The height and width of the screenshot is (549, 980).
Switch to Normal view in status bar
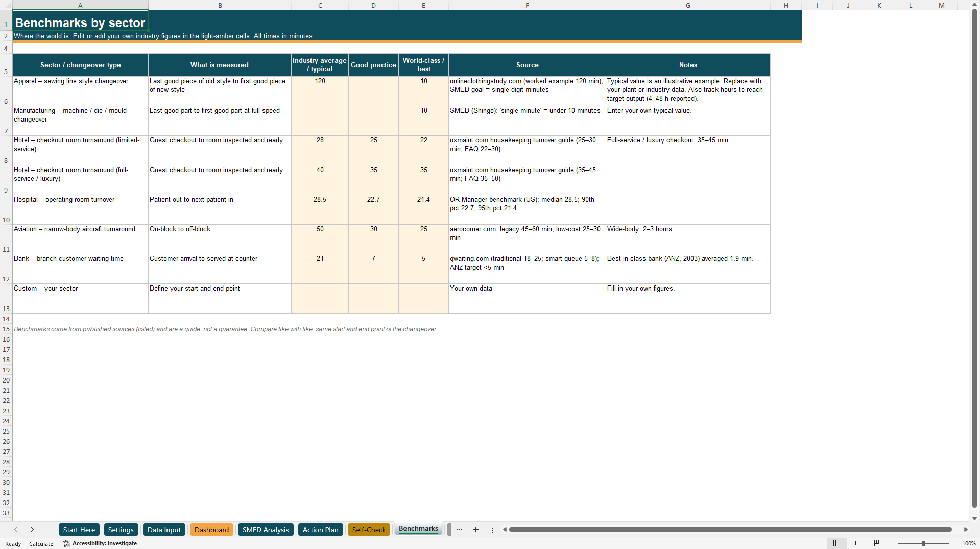pyautogui.click(x=836, y=543)
